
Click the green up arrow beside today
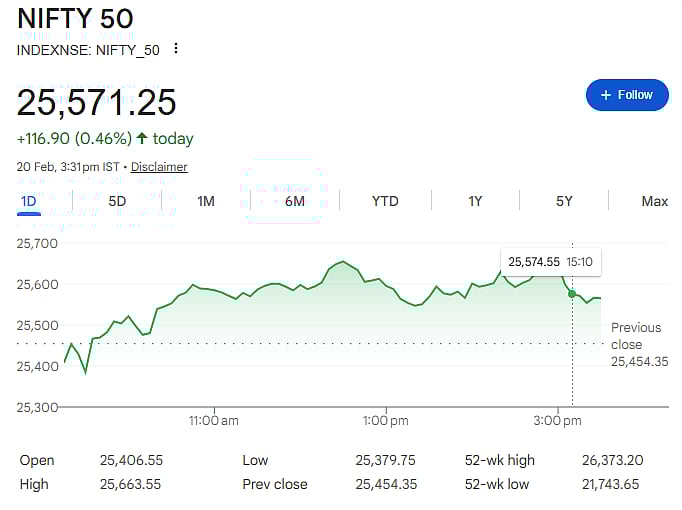click(142, 139)
